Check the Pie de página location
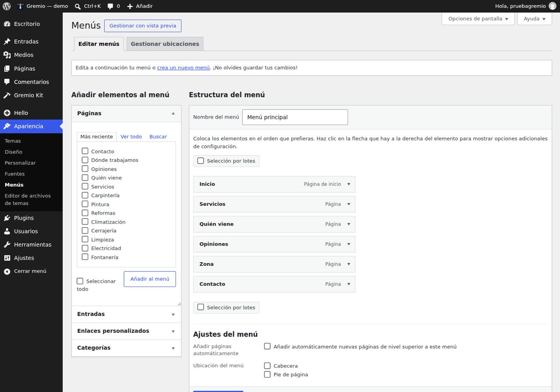560x392 pixels. pyautogui.click(x=267, y=374)
